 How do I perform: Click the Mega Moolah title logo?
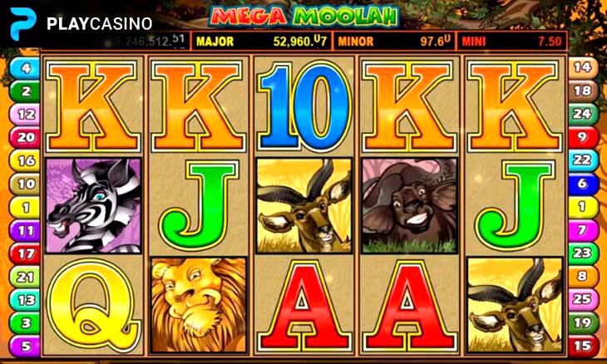(x=303, y=17)
